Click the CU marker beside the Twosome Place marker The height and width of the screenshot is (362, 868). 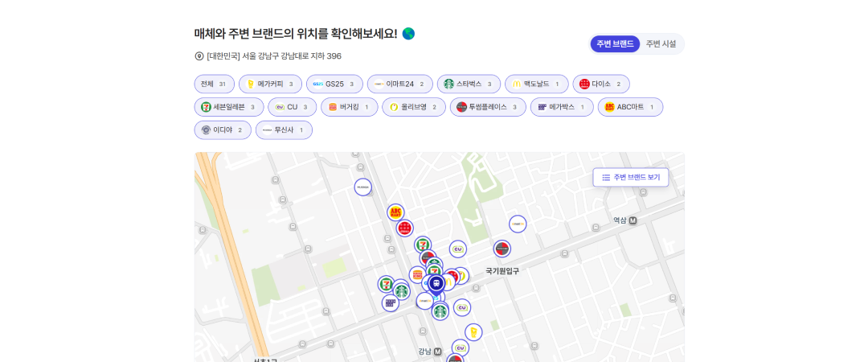pyautogui.click(x=458, y=249)
